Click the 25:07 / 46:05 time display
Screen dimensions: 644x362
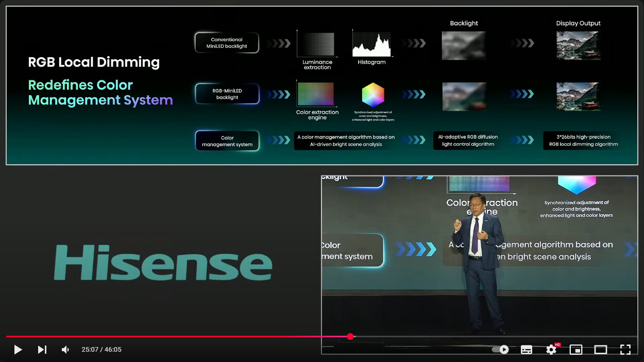(101, 350)
